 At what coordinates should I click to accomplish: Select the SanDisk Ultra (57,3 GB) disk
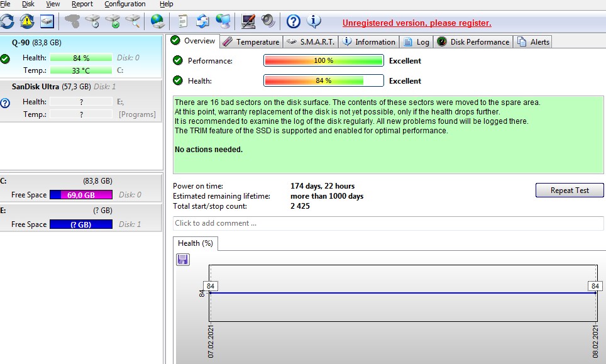click(80, 101)
